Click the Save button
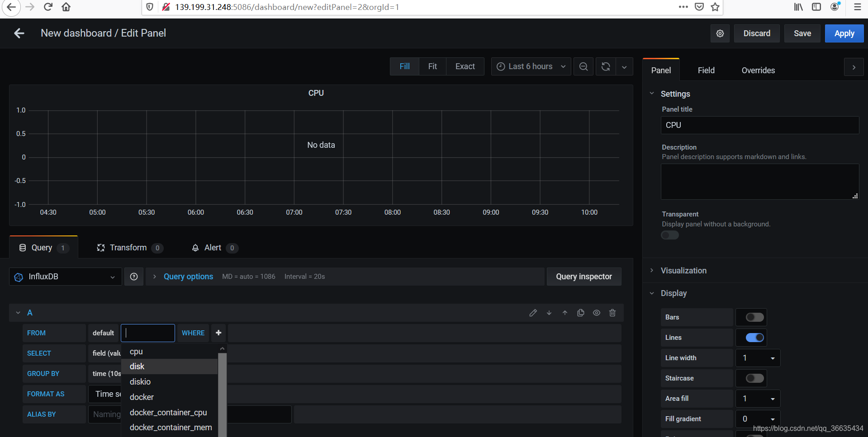The image size is (868, 437). [x=802, y=33]
